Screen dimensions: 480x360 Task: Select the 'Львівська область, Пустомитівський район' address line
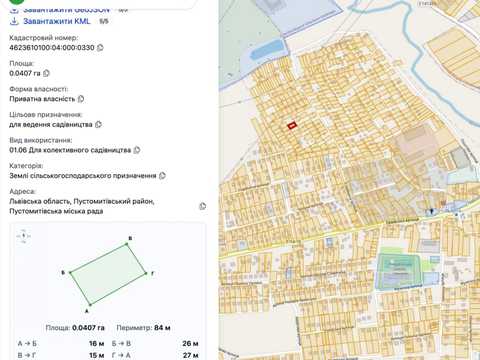pyautogui.click(x=82, y=201)
